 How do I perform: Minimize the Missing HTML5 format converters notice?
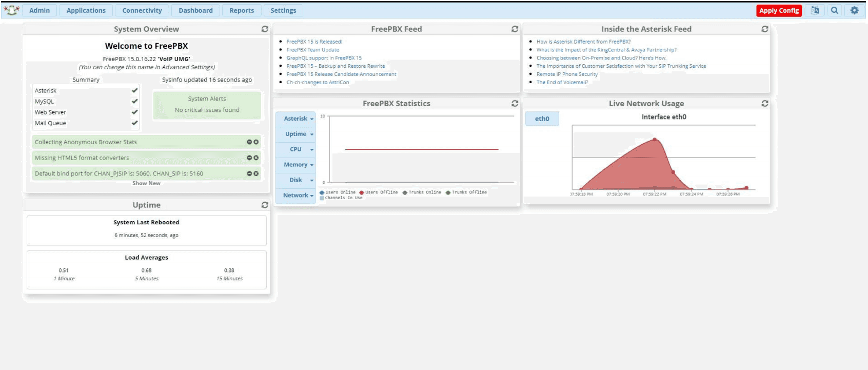coord(249,158)
